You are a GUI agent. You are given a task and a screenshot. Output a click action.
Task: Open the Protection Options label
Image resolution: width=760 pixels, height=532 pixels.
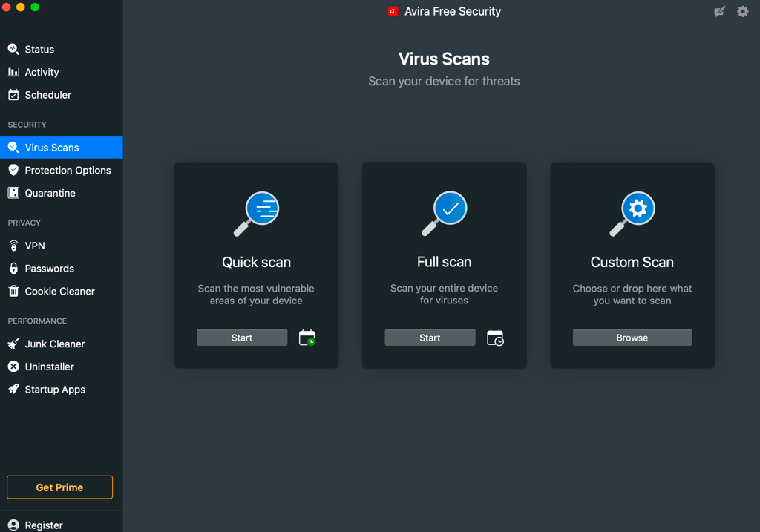[68, 171]
